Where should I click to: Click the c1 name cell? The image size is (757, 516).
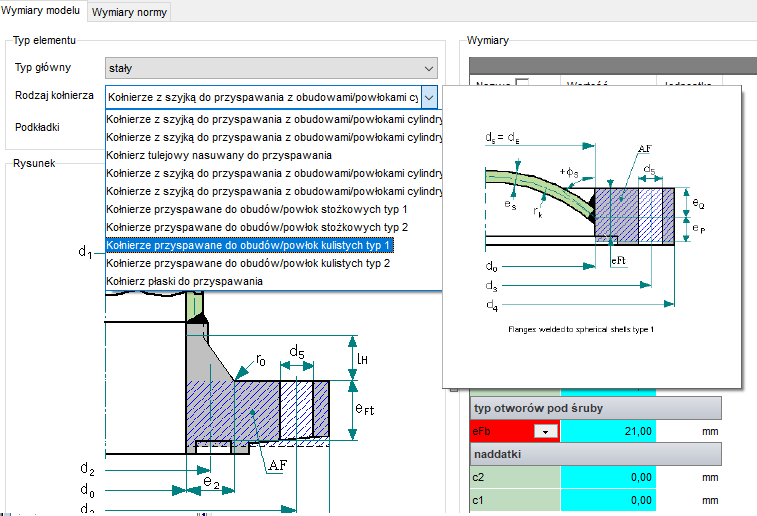pos(515,501)
